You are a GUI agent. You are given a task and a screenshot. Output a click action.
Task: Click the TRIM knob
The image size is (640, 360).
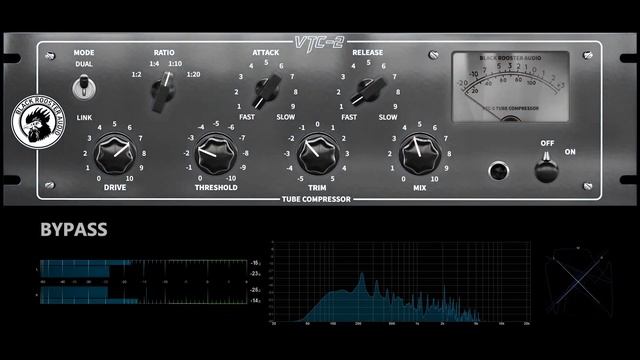point(318,154)
